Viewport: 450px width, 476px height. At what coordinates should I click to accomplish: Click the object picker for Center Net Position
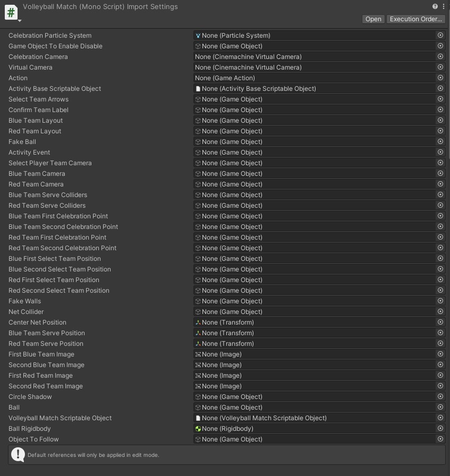tap(440, 322)
